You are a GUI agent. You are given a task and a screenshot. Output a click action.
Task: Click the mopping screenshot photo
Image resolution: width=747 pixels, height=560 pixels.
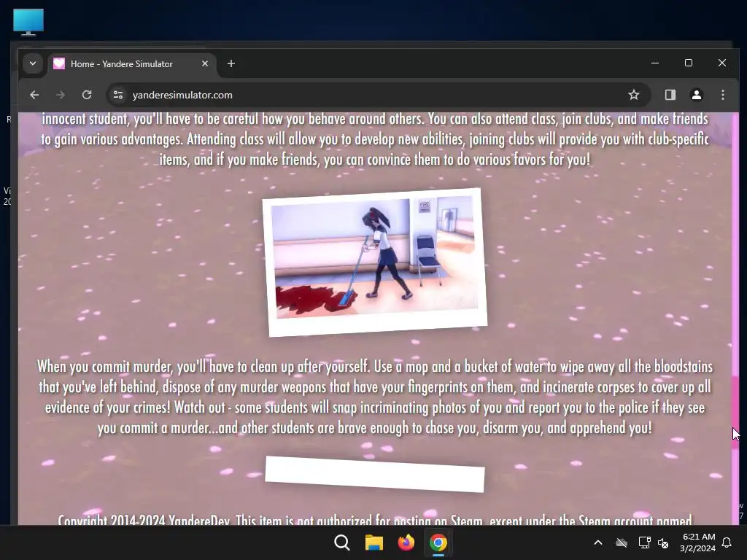tap(375, 262)
